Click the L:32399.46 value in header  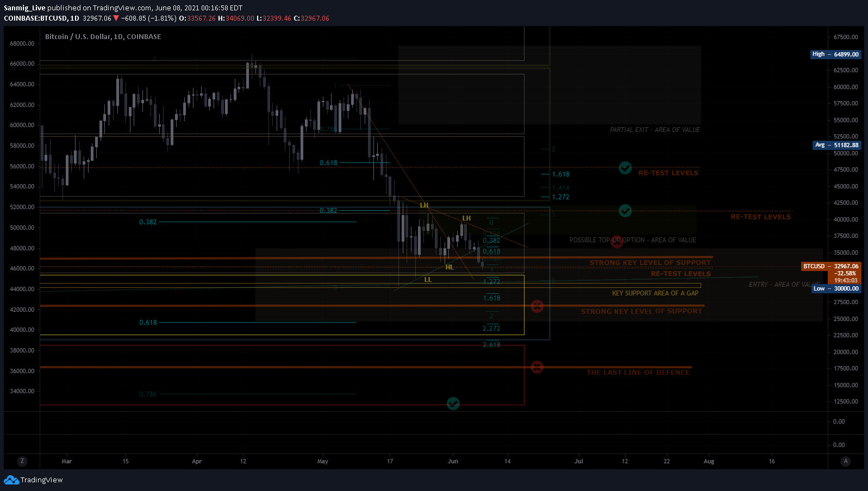[x=274, y=18]
